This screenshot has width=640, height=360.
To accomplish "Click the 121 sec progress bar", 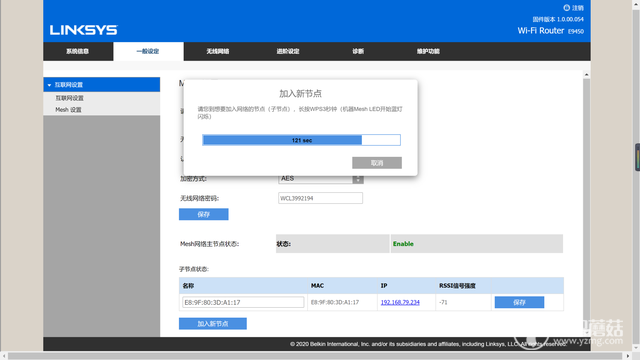I will pos(301,140).
